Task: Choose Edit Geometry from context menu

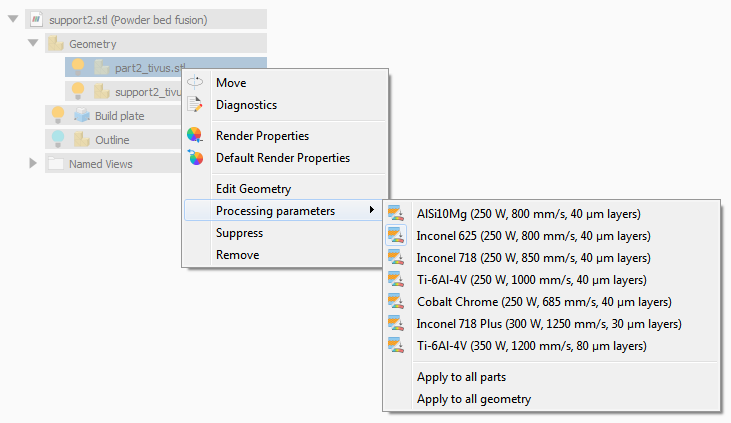Action: tap(253, 189)
